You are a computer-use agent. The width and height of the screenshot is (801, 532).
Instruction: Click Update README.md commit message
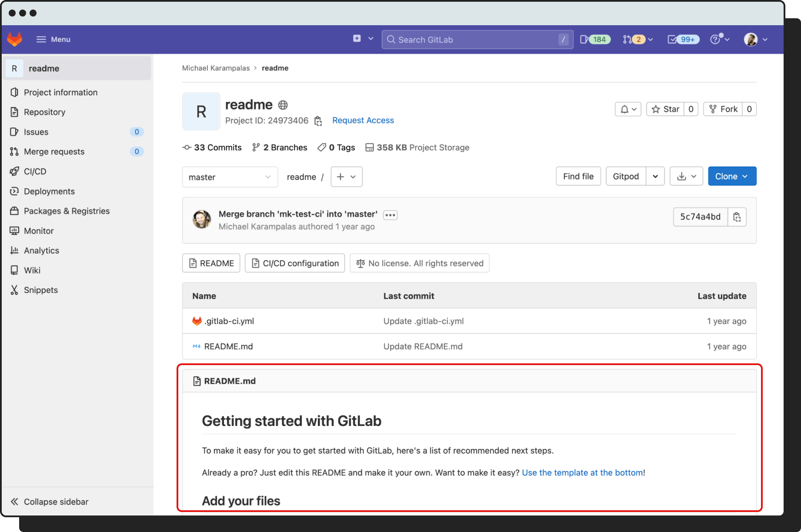point(423,346)
